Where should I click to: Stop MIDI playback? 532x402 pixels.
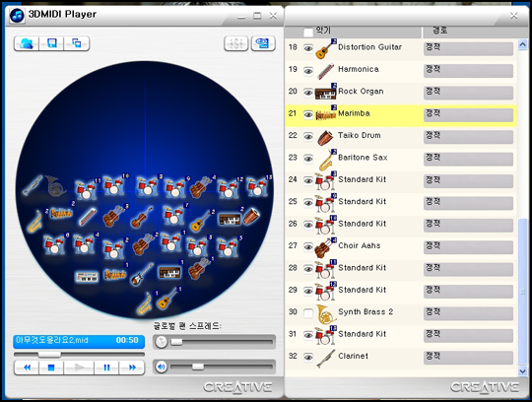tap(51, 368)
